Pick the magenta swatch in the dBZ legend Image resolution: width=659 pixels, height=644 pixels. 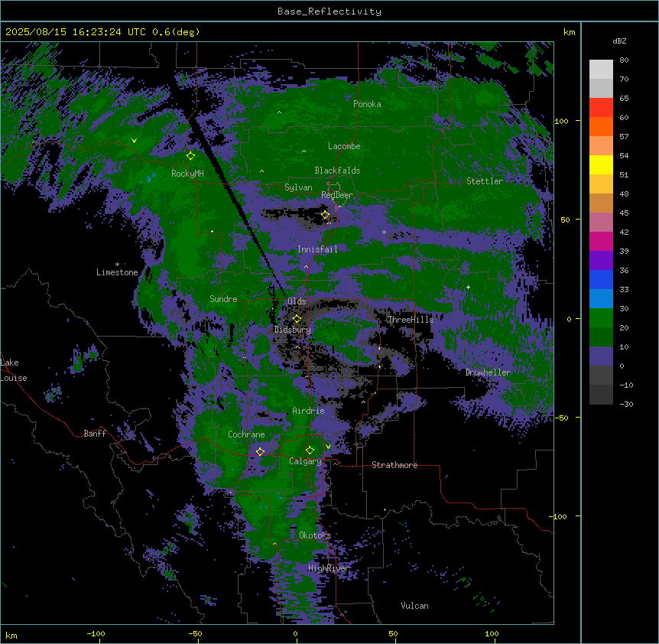pos(601,242)
